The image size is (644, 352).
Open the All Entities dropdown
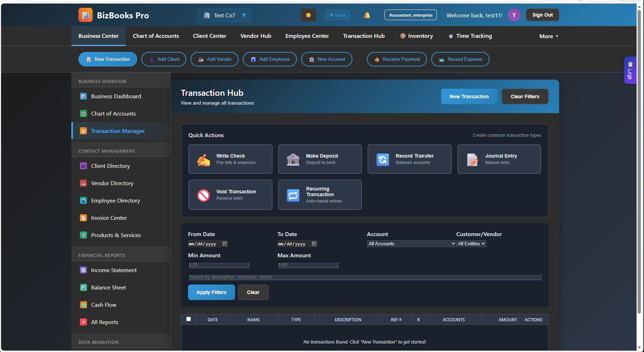coord(471,244)
